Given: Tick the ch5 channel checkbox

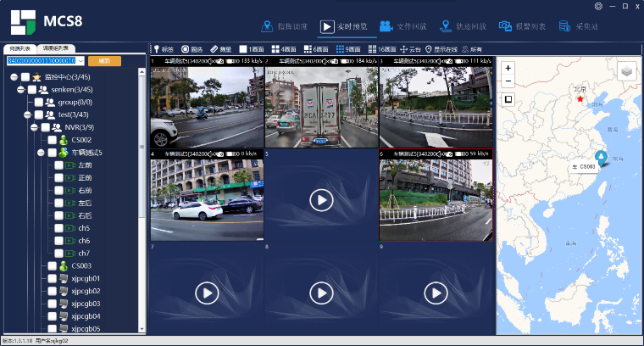Looking at the screenshot, I should [x=59, y=228].
